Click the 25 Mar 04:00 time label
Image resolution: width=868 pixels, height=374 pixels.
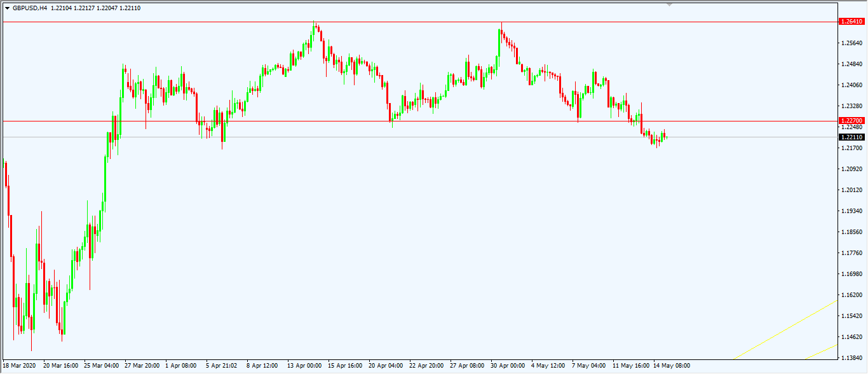[102, 366]
